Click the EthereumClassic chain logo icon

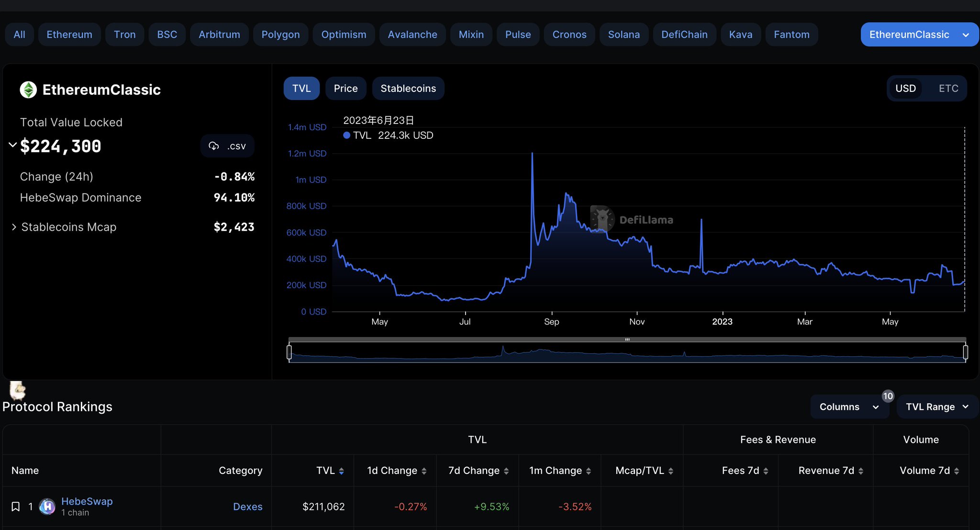click(28, 90)
